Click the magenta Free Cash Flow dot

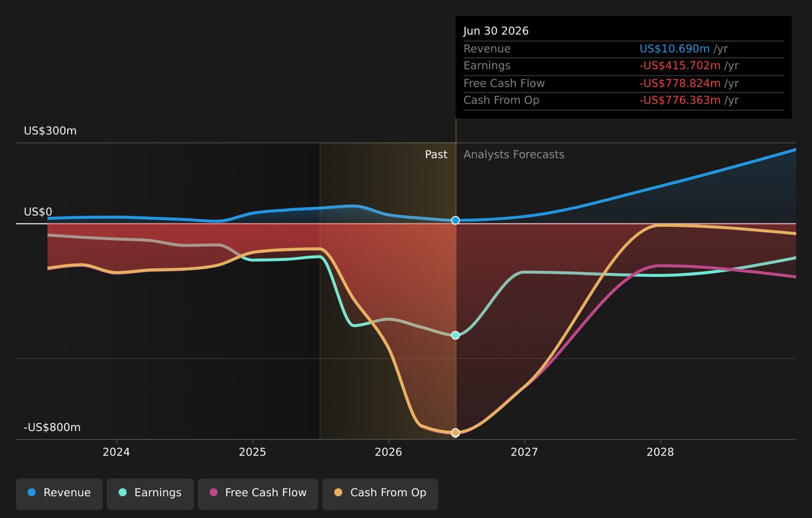(213, 493)
